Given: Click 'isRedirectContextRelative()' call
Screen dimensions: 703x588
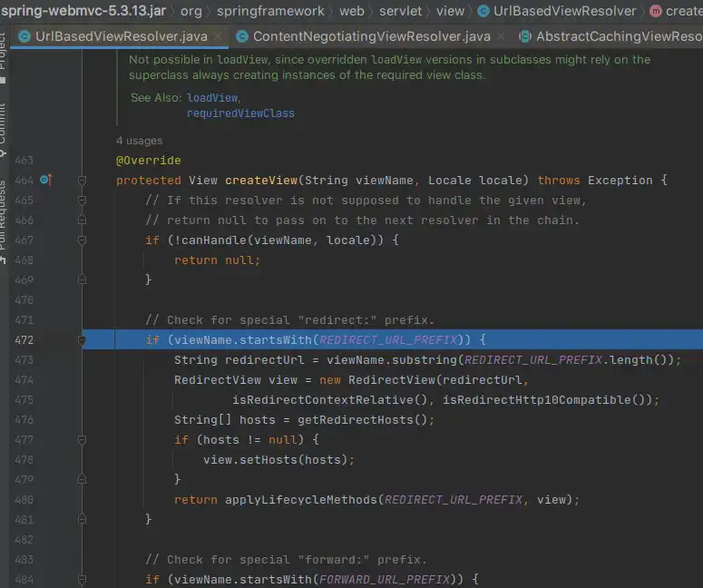Looking at the screenshot, I should (x=330, y=399).
